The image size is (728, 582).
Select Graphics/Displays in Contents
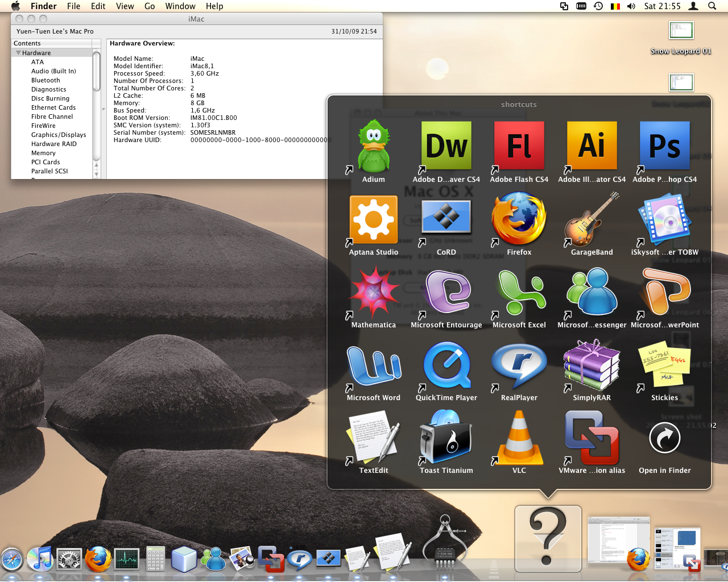[x=59, y=135]
